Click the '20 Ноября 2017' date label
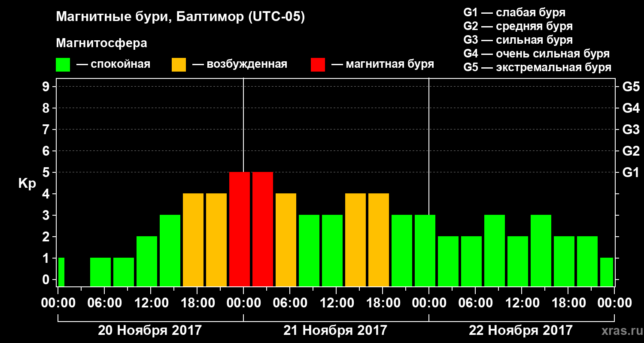This screenshot has height=343, width=644. pyautogui.click(x=150, y=330)
